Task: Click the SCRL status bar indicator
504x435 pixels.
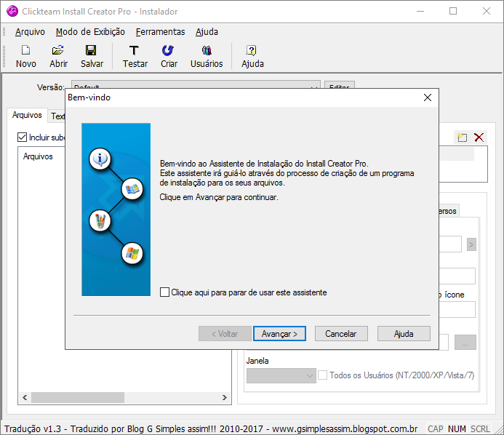Action: (480, 429)
